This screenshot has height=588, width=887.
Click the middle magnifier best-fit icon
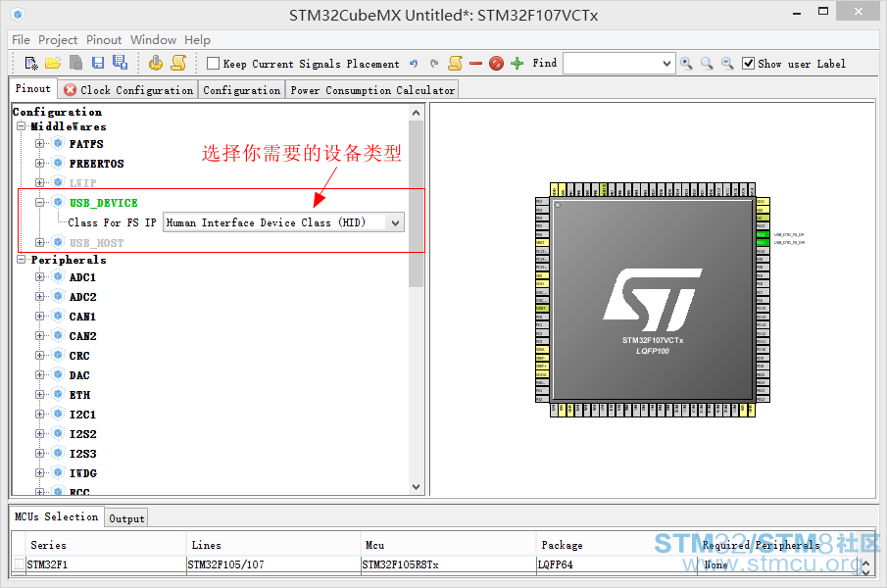[707, 64]
